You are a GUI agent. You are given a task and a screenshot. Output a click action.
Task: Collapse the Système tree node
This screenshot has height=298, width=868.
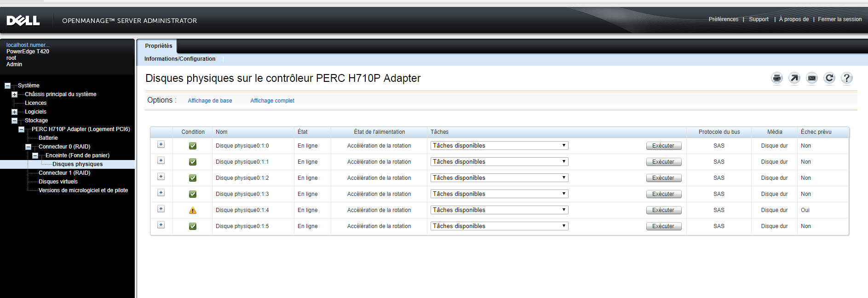click(7, 86)
